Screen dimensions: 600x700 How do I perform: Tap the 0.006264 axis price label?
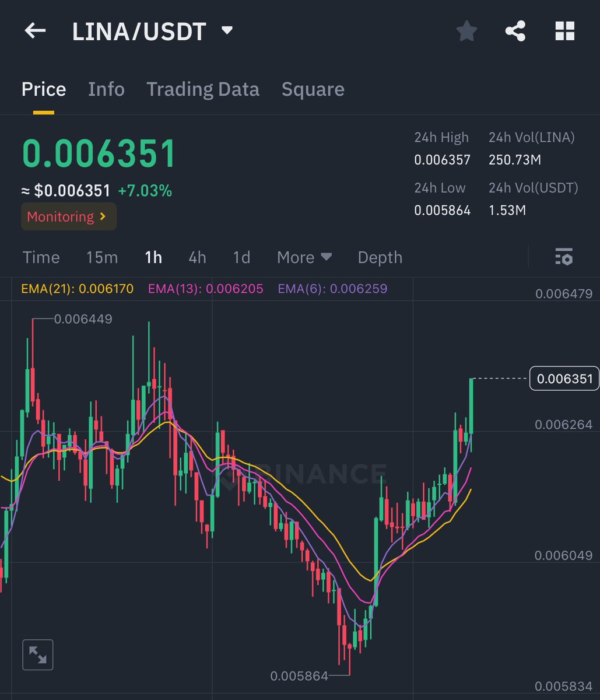564,425
